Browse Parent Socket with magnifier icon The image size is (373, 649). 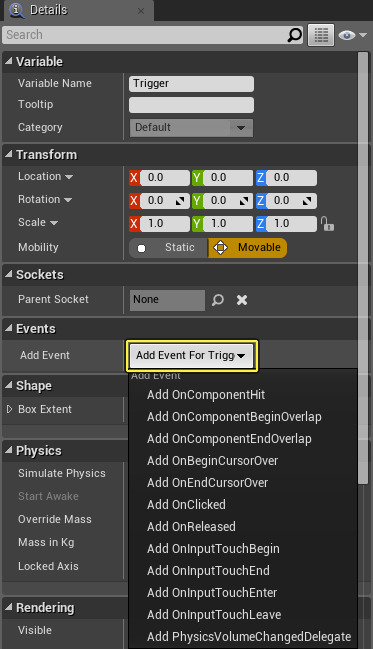[x=218, y=300]
